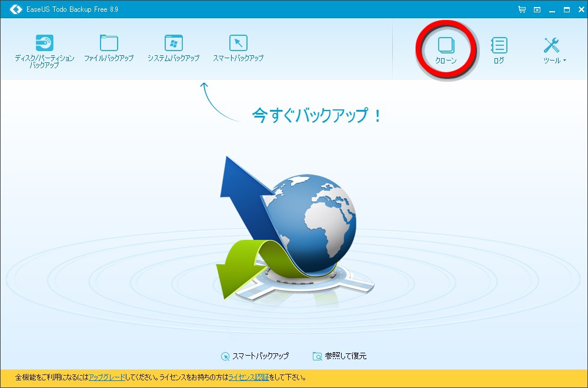Image resolution: width=588 pixels, height=388 pixels.
Task: Maximize the EaseUS Todo Backup window
Action: (x=567, y=10)
